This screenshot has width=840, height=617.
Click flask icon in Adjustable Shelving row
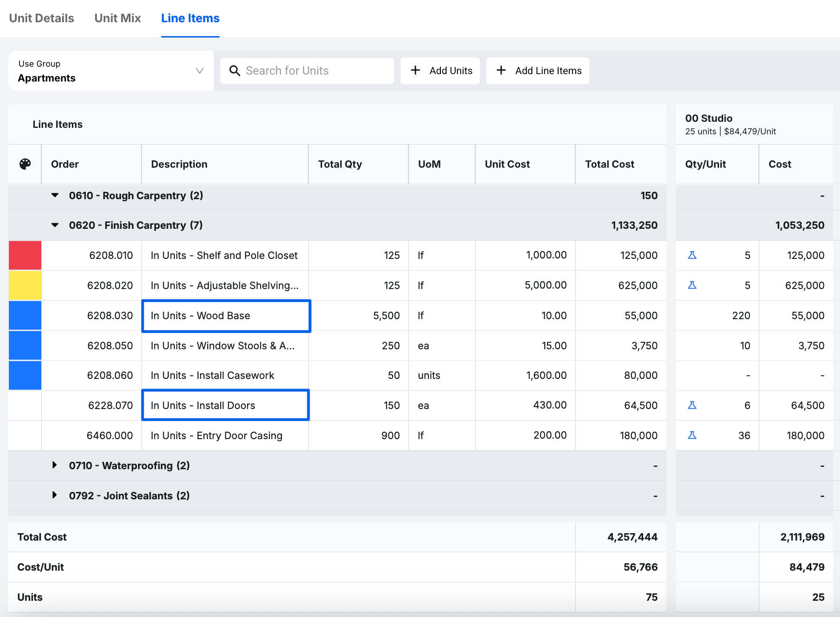[x=692, y=285]
